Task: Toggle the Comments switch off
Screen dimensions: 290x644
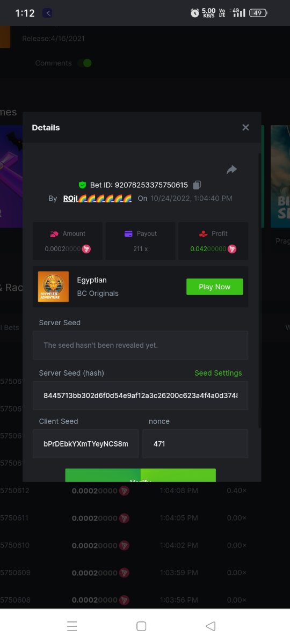Action: [84, 63]
